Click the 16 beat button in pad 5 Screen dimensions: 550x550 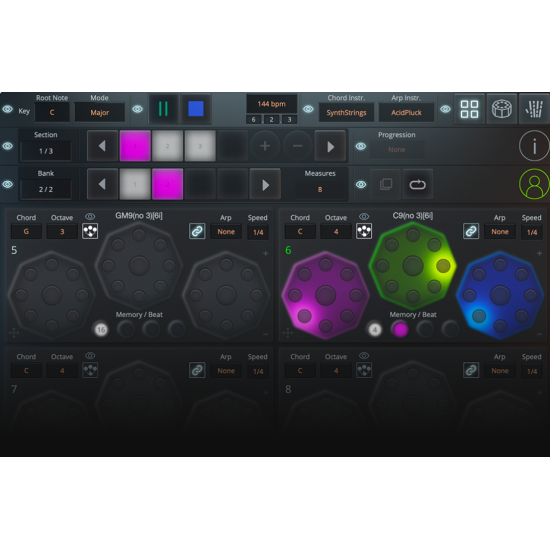pos(101,329)
